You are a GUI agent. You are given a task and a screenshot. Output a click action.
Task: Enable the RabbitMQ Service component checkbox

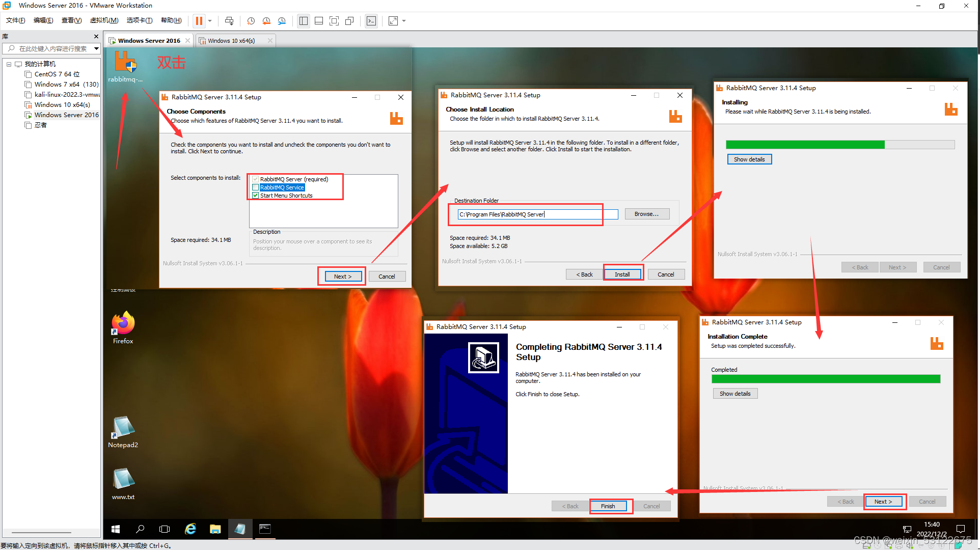tap(255, 187)
